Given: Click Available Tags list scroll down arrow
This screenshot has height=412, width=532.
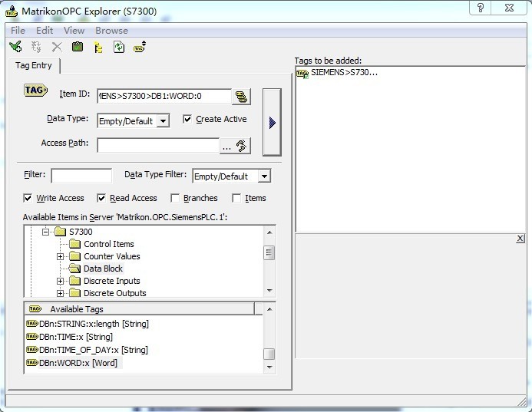Looking at the screenshot, I should click(x=269, y=368).
